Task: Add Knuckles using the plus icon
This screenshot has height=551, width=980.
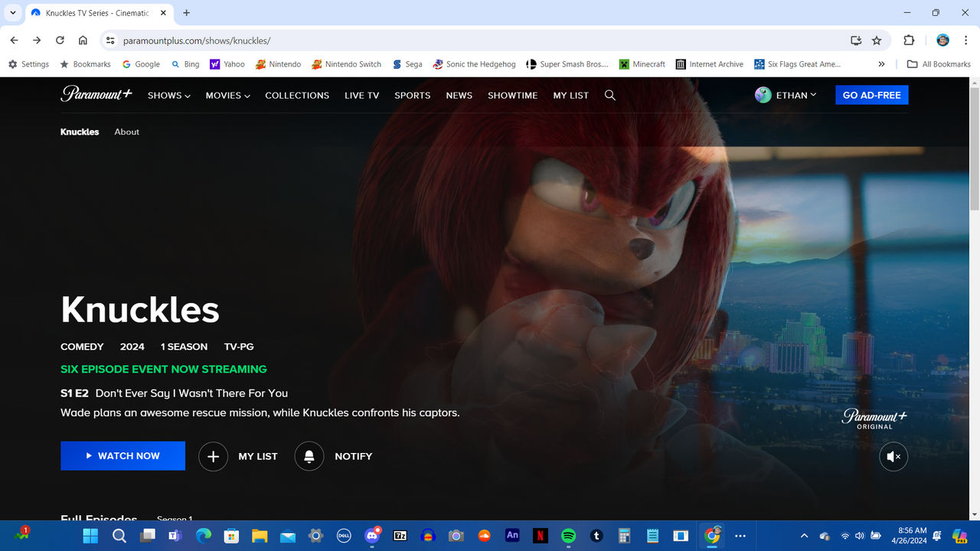Action: [x=214, y=456]
